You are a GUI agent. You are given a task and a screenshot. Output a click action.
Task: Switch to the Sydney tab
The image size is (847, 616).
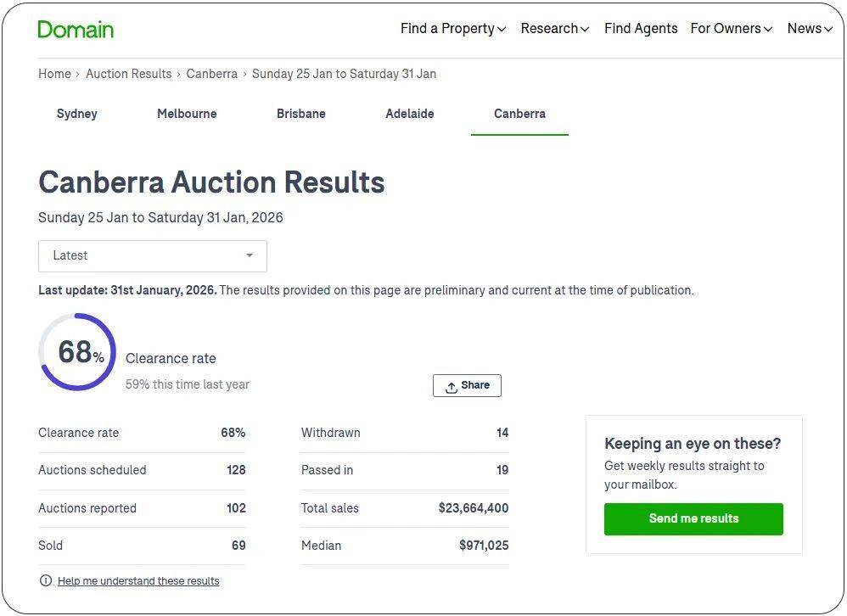77,114
